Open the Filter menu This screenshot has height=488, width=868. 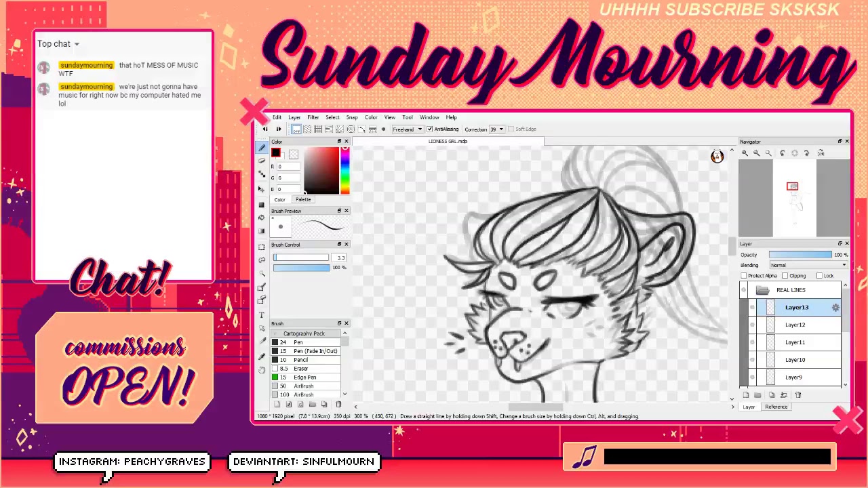coord(313,117)
